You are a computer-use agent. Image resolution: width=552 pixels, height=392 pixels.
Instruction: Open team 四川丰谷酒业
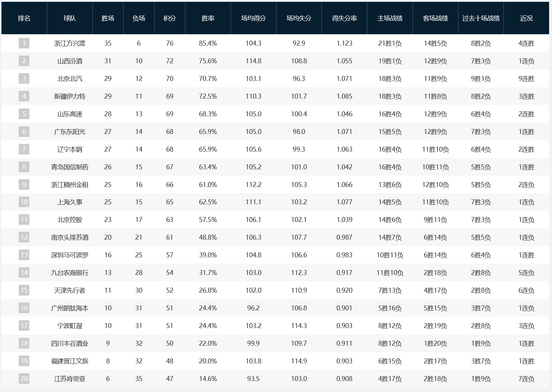click(70, 343)
